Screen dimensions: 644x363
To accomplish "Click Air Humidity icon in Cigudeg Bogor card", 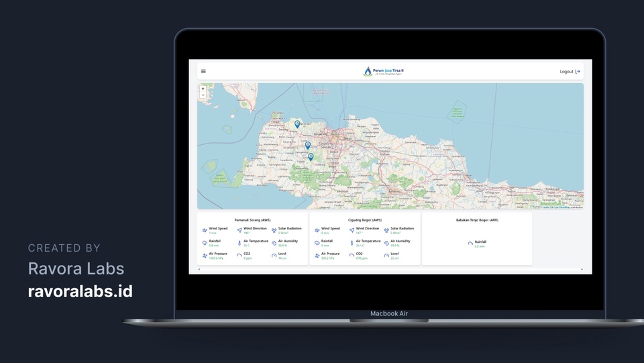I will pos(386,243).
